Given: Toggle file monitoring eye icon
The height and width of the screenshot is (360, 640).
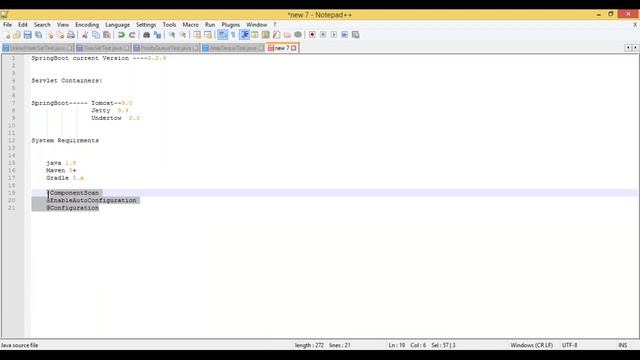Looking at the screenshot, I should 298,35.
